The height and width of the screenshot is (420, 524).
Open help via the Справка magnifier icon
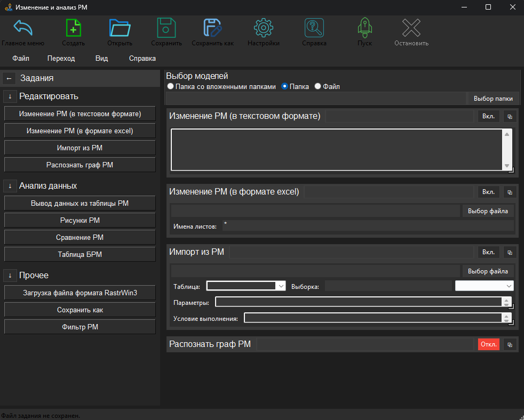click(314, 28)
